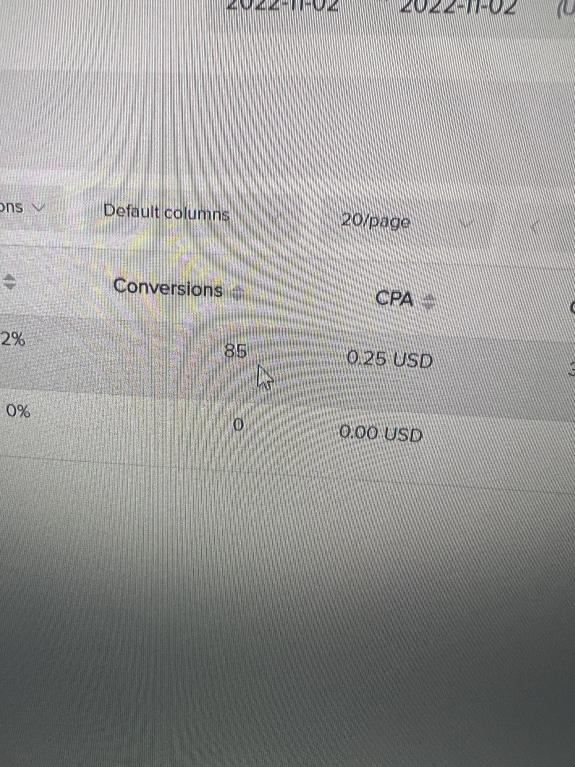The image size is (575, 767).
Task: Click the 2% value in first row
Action: tap(13, 338)
